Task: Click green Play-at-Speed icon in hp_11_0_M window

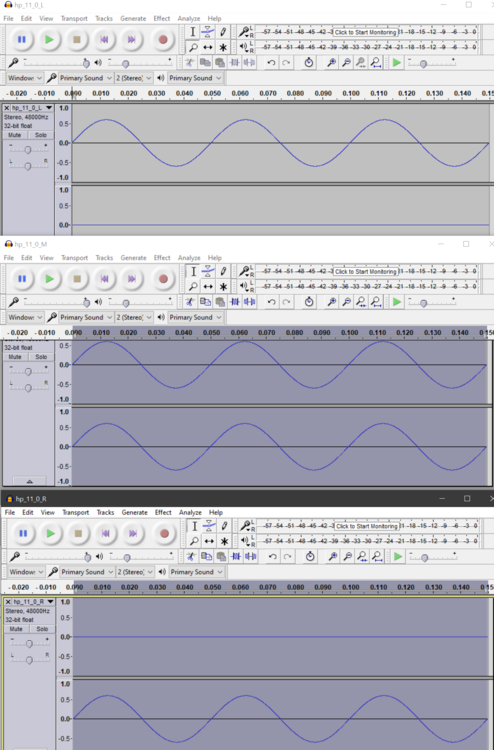Action: (x=397, y=302)
